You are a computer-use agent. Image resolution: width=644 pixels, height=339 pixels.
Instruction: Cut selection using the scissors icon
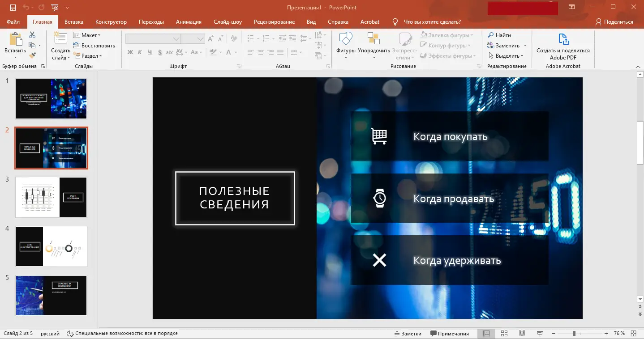click(x=32, y=34)
